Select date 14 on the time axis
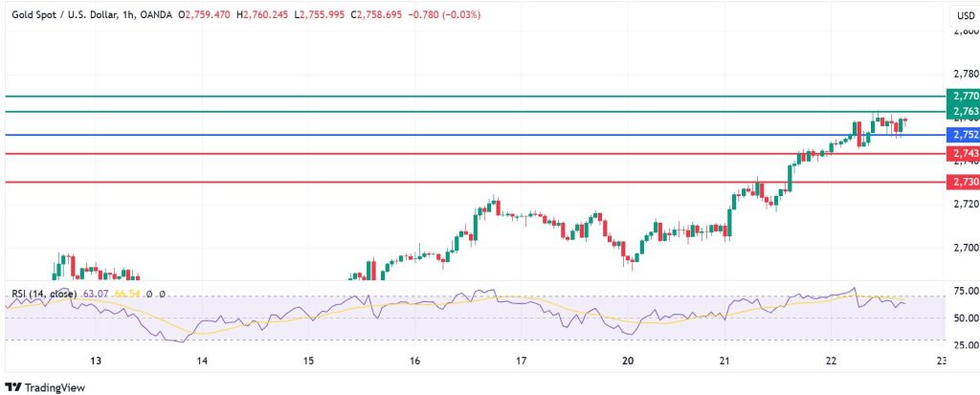The image size is (980, 395). [x=202, y=362]
